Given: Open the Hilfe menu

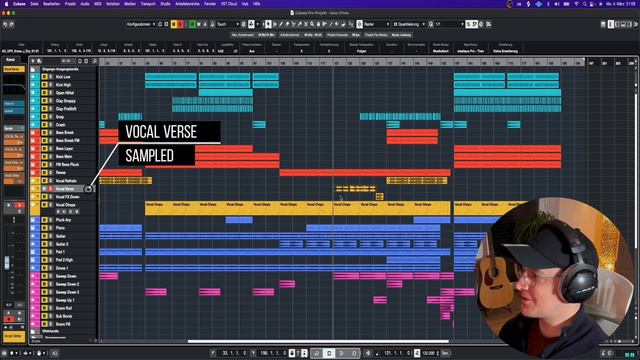Looking at the screenshot, I should click(256, 4).
